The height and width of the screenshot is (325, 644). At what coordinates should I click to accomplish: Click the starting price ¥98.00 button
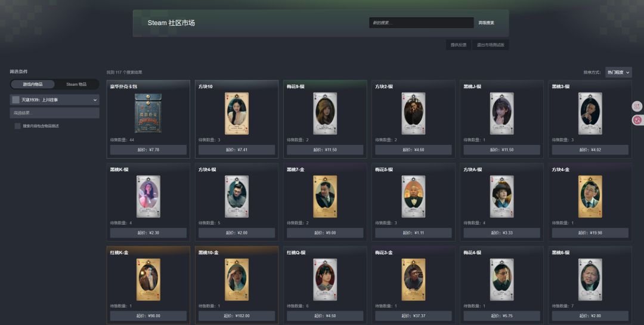148,315
